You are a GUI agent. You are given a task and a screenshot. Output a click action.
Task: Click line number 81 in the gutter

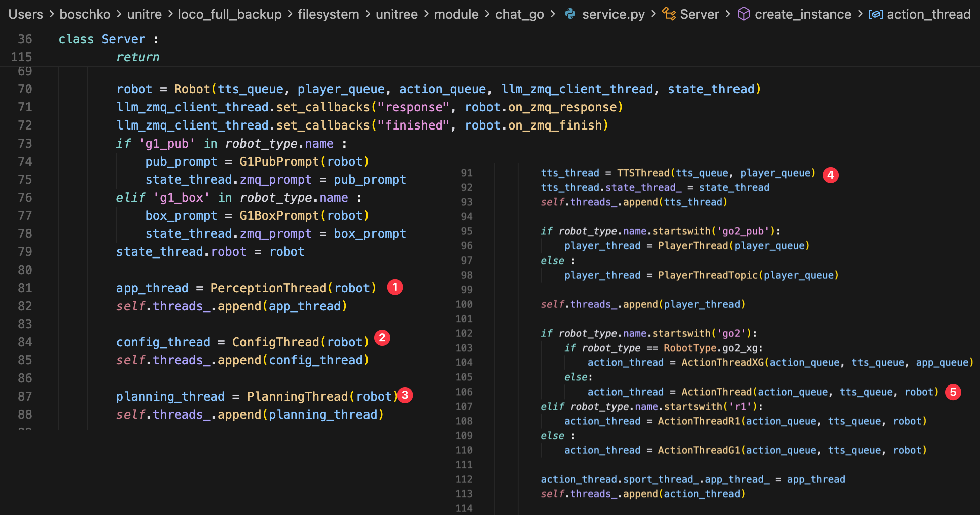coord(25,288)
